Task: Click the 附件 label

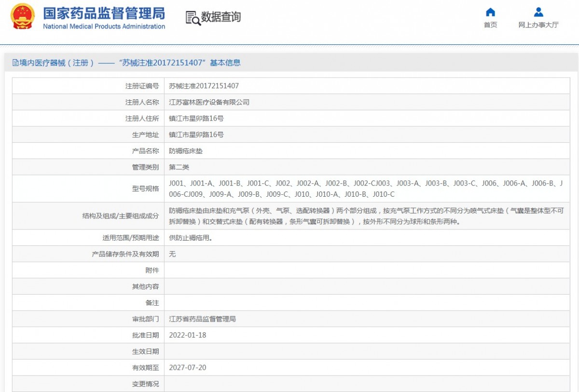Action: tap(152, 270)
